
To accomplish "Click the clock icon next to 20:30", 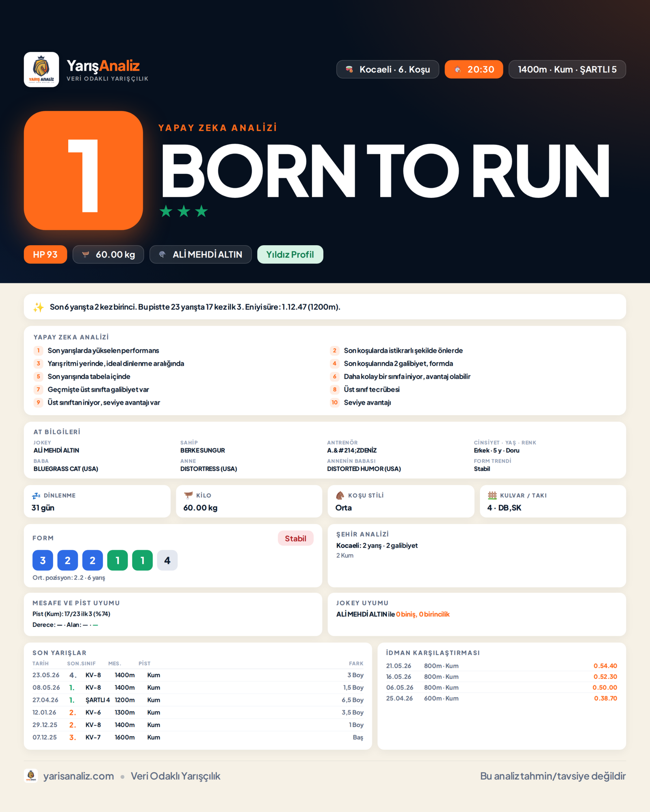I will [458, 69].
